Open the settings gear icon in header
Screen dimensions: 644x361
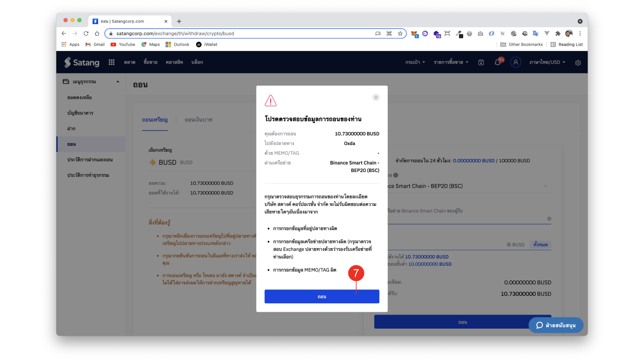pyautogui.click(x=578, y=63)
